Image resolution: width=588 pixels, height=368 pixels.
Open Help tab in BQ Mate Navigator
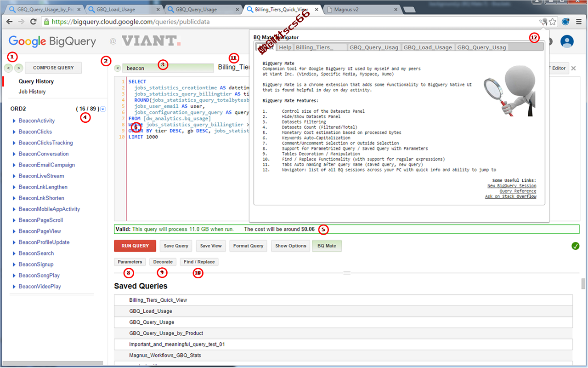click(x=285, y=47)
